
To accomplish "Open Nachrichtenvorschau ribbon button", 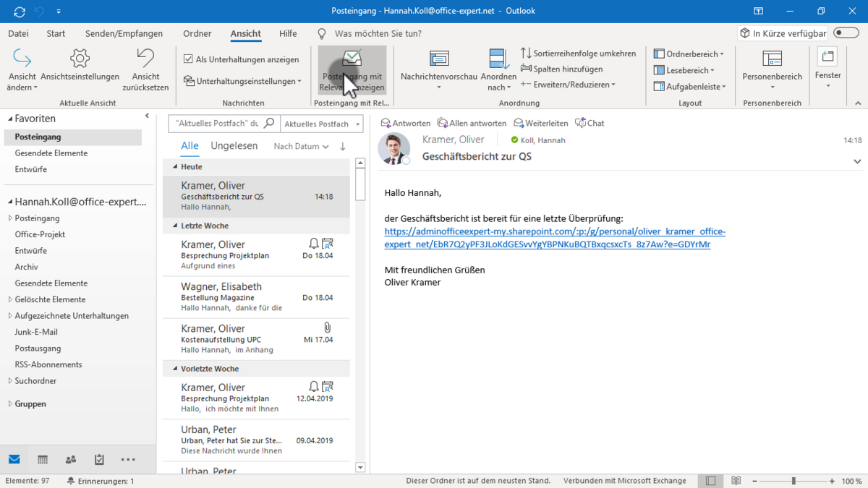I will pyautogui.click(x=439, y=70).
